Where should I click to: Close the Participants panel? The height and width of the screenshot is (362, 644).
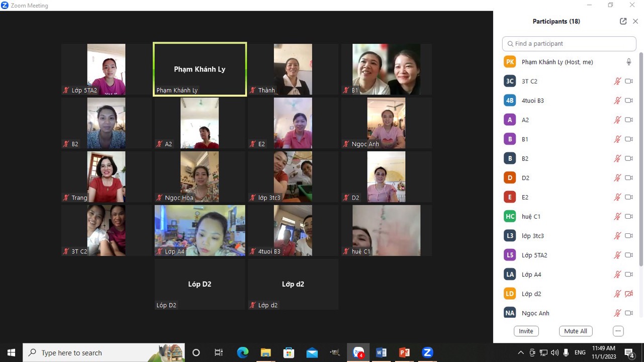click(635, 21)
